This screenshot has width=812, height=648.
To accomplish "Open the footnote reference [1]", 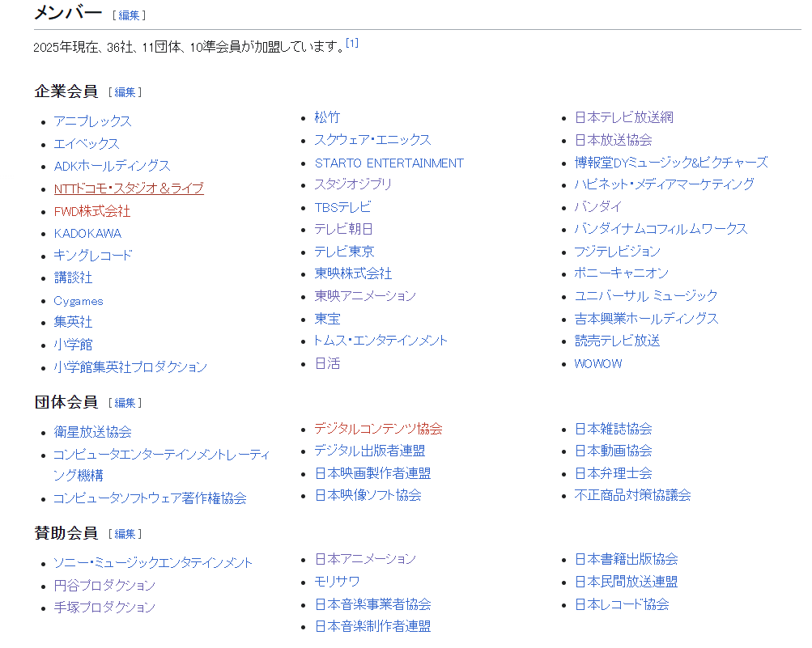I will 351,43.
